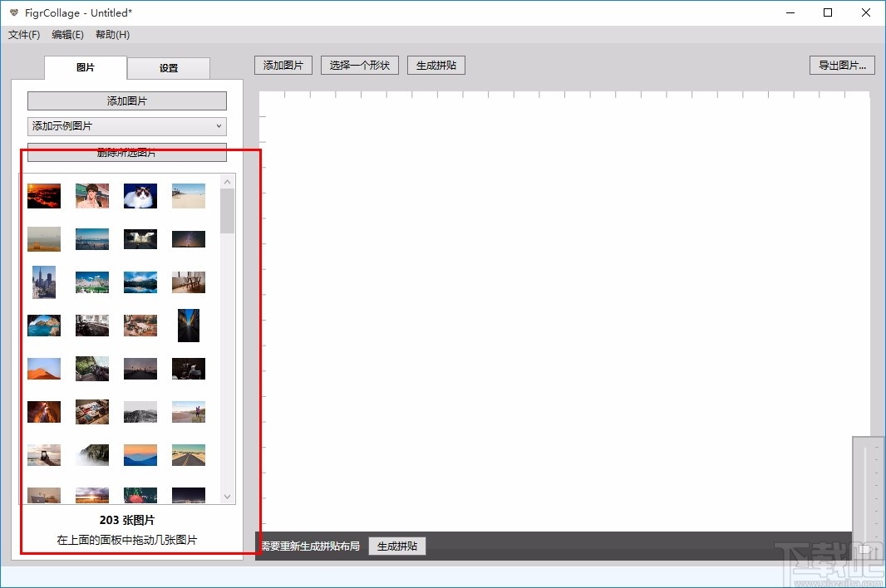Image resolution: width=886 pixels, height=588 pixels.
Task: Switch to the 图片 tab
Action: coord(85,68)
